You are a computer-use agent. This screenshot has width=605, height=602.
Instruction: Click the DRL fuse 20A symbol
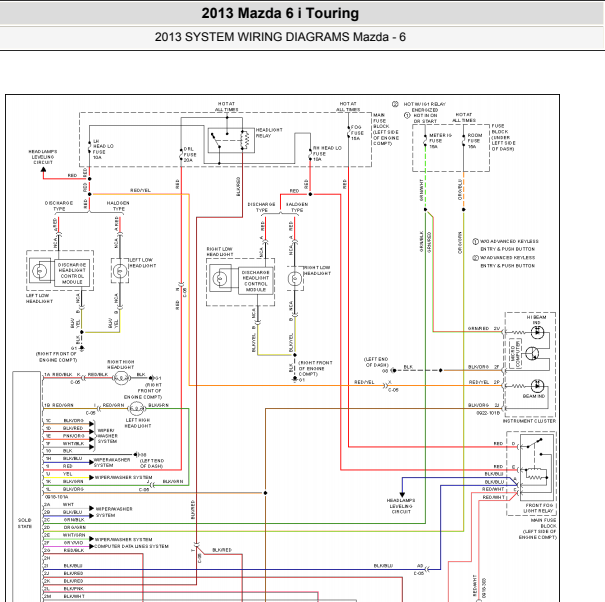[181, 153]
